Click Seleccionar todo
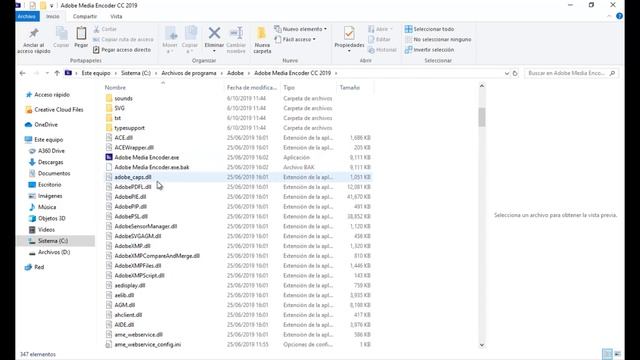 (429, 29)
